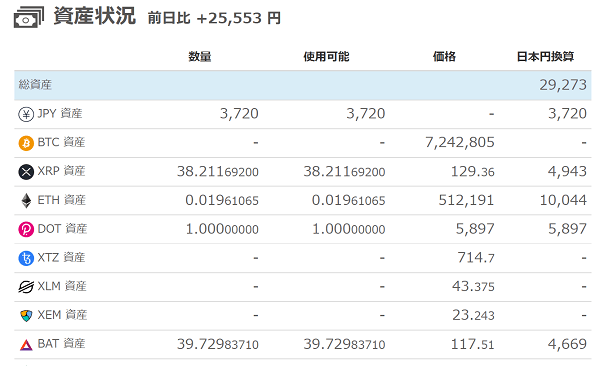600x366 pixels.
Task: Select ETH price 512,191
Action: tap(466, 200)
